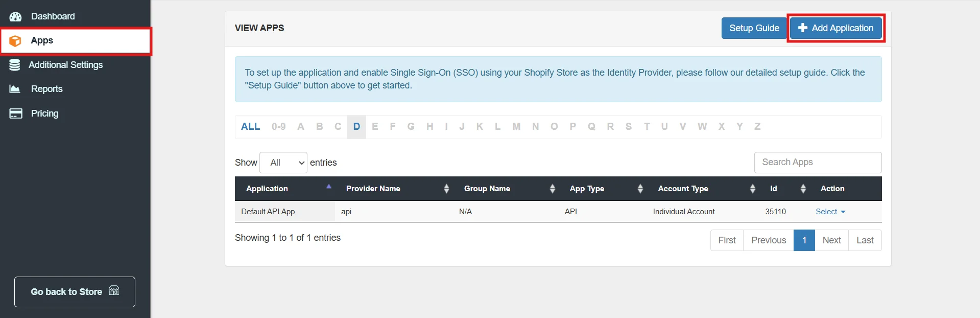Click the Individual Account cell
The image size is (980, 318).
pos(703,212)
